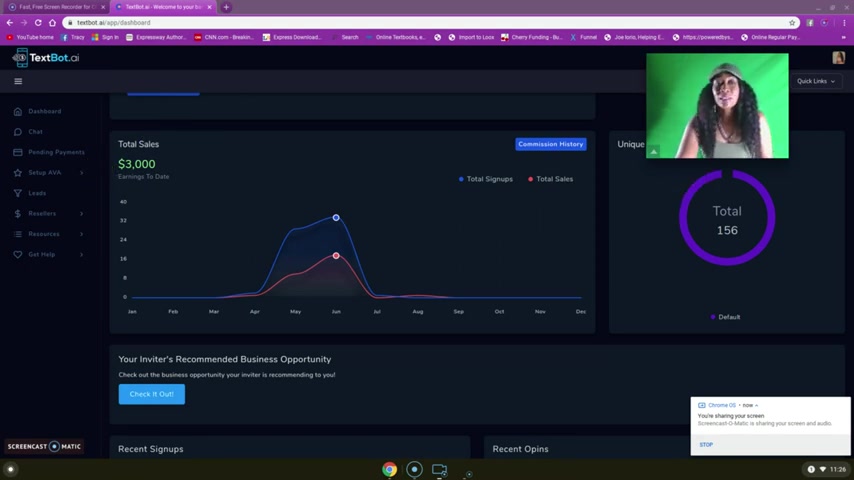Open Pending Payments in sidebar

(57, 152)
